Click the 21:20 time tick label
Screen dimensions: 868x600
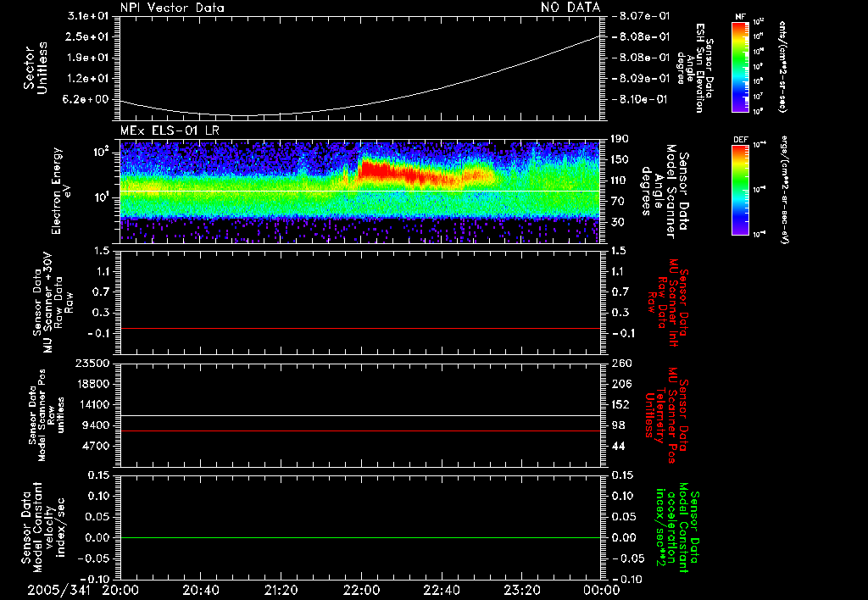281,590
